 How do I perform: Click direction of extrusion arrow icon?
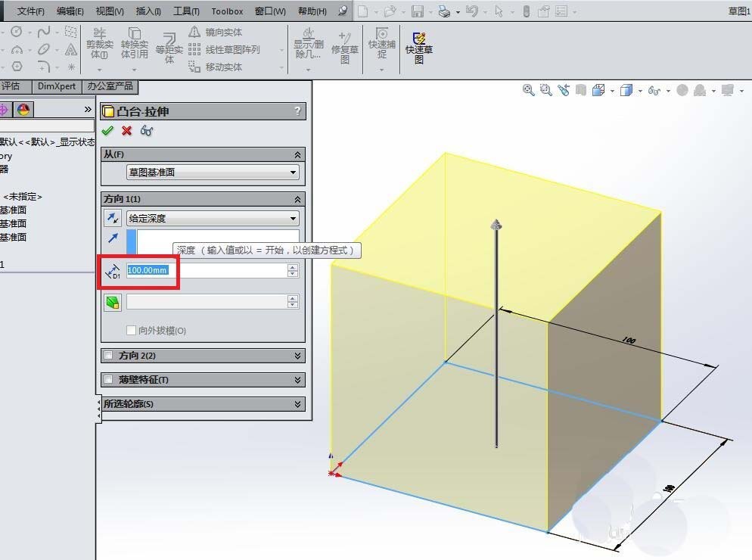tap(113, 238)
